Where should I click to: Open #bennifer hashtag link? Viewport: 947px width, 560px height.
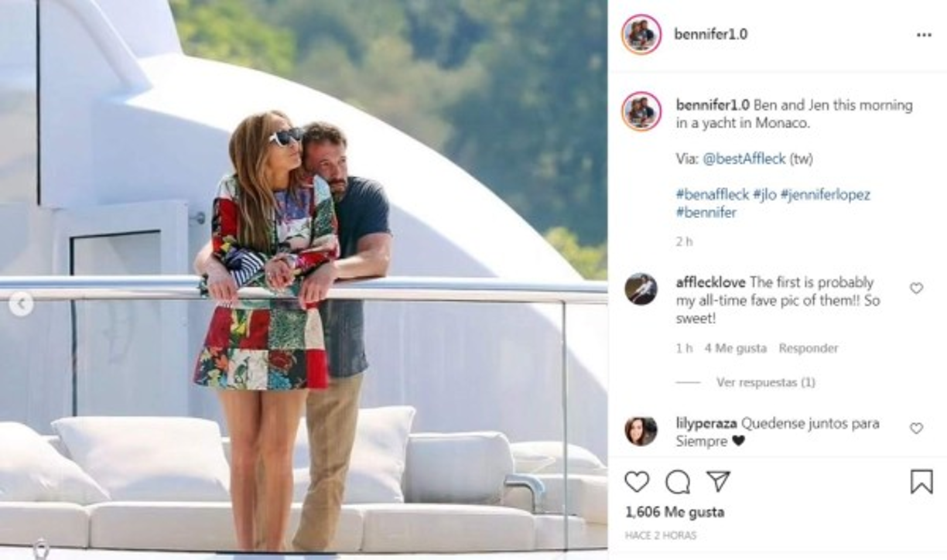(706, 213)
